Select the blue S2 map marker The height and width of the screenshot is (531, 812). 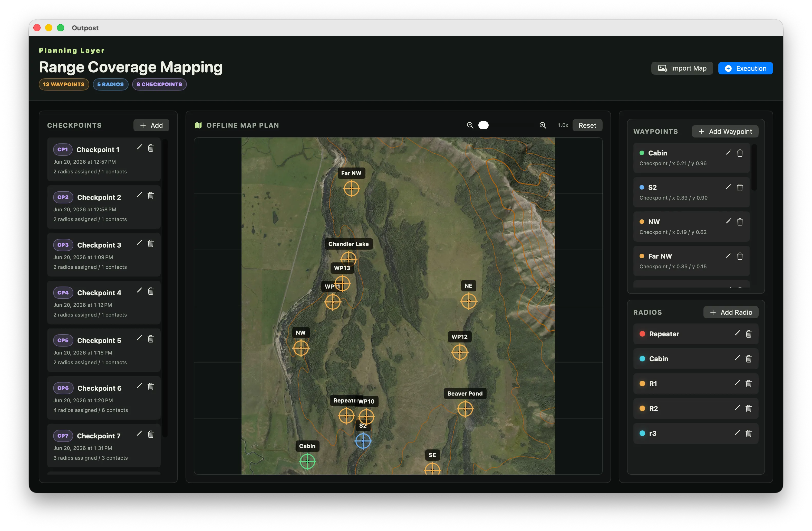363,441
